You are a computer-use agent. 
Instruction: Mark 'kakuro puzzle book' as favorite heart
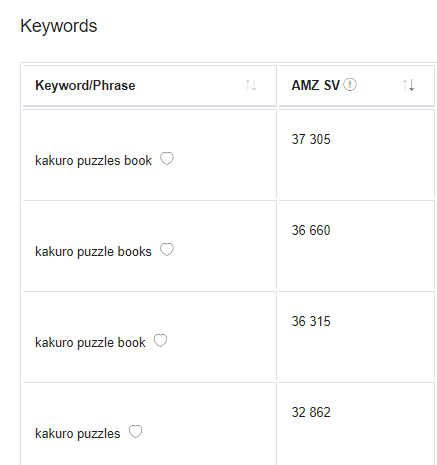160,341
